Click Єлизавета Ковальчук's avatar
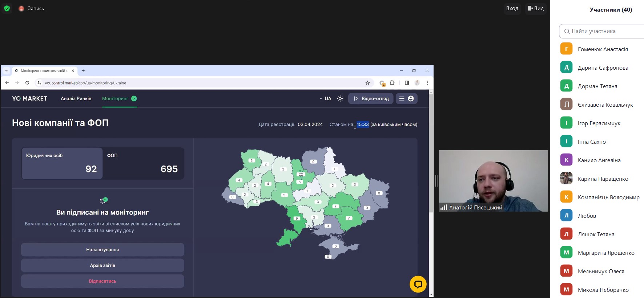Image resolution: width=644 pixels, height=298 pixels. click(x=566, y=105)
